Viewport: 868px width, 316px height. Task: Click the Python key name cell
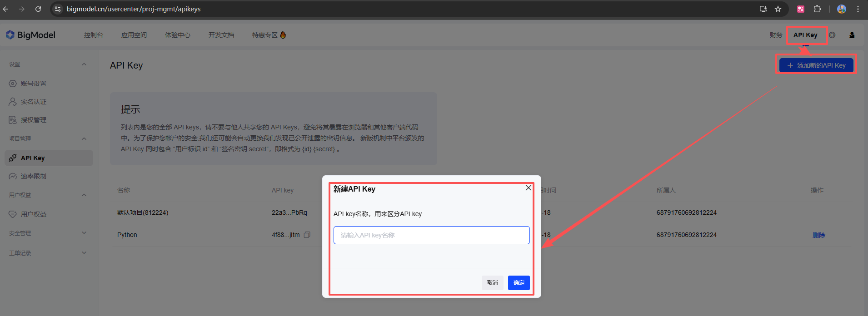tap(127, 235)
